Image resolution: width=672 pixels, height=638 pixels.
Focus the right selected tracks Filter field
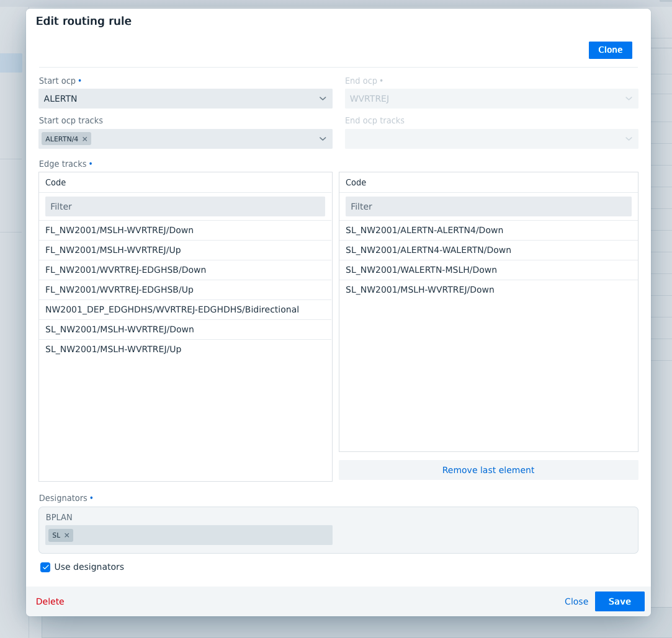[x=488, y=206]
